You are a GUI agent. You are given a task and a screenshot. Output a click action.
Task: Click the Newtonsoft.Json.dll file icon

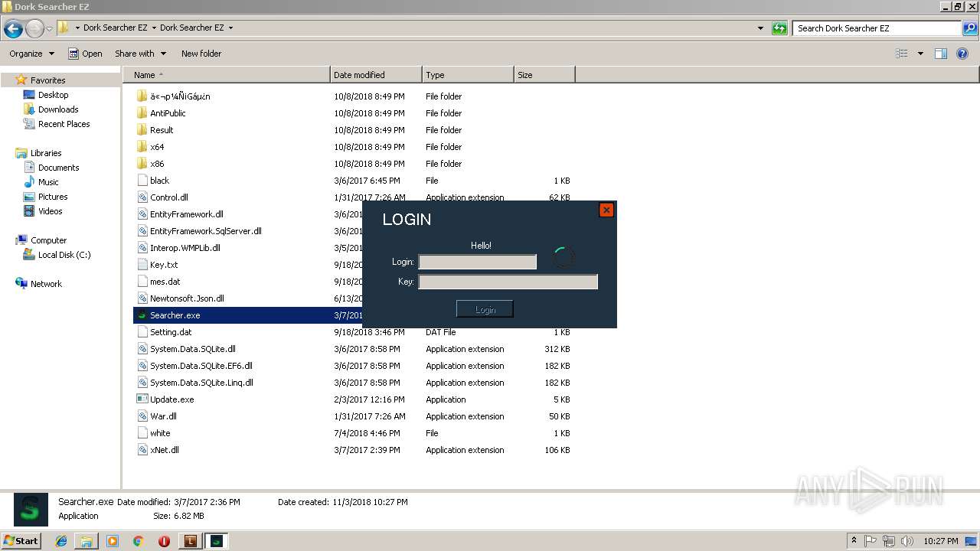(142, 298)
